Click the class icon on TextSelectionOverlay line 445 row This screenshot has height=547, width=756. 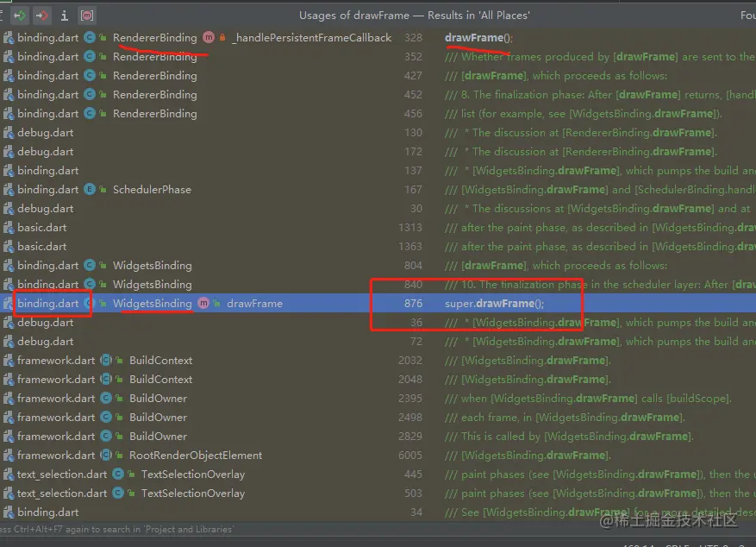[118, 475]
